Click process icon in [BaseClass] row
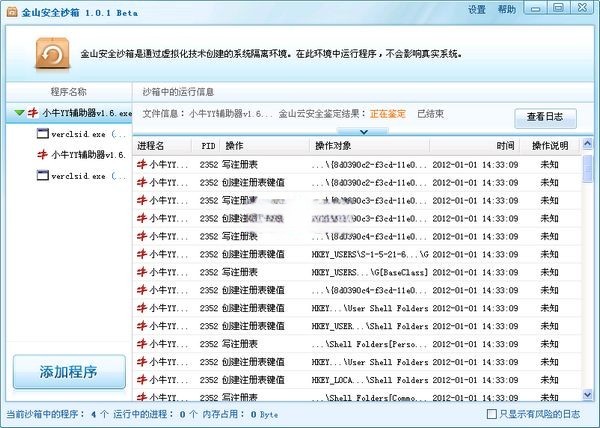This screenshot has width=600, height=428. coord(142,272)
